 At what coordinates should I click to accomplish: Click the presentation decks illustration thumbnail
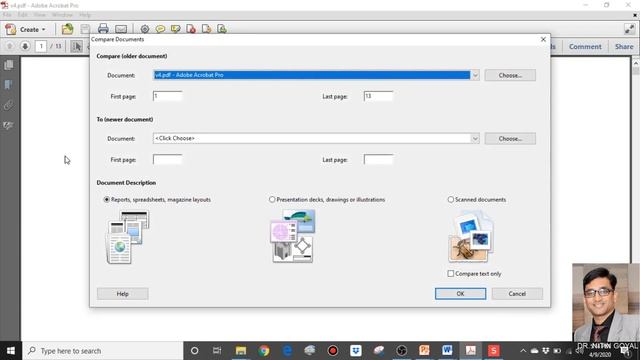[x=292, y=236]
